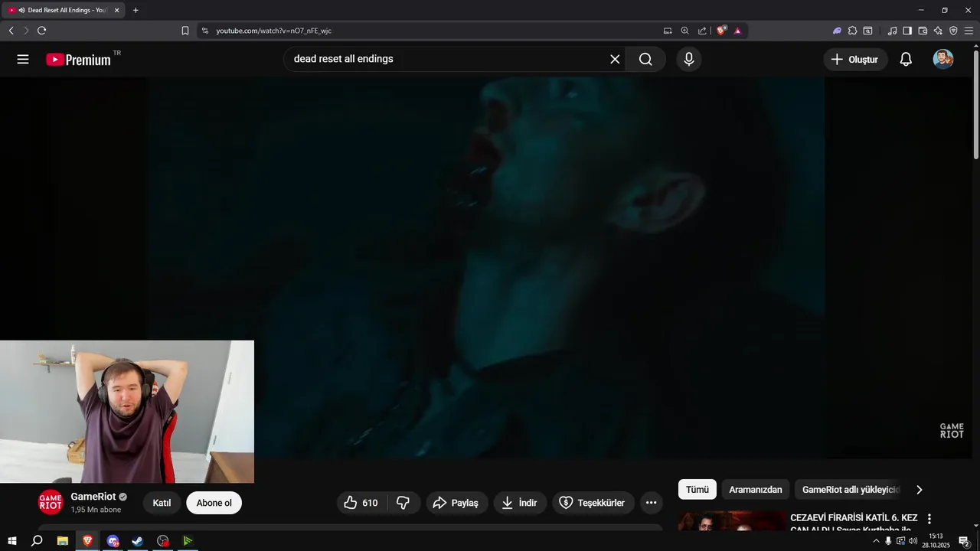Open options for CEZAEVİ FİRARİSİ video
This screenshot has height=551, width=980.
[x=929, y=519]
